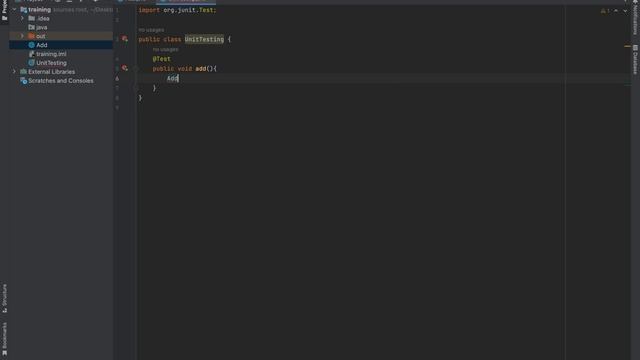Click the import org.junit.Test line
The height and width of the screenshot is (360, 640).
click(177, 10)
